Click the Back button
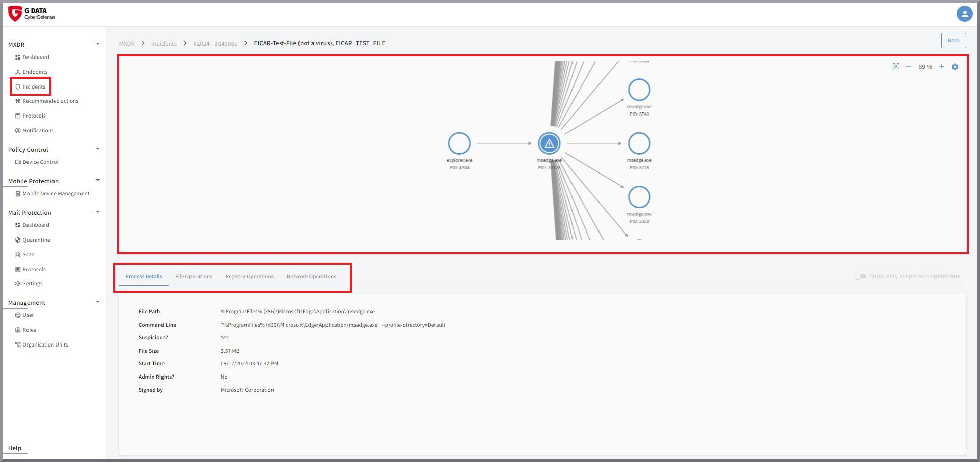This screenshot has width=980, height=462. (x=954, y=41)
